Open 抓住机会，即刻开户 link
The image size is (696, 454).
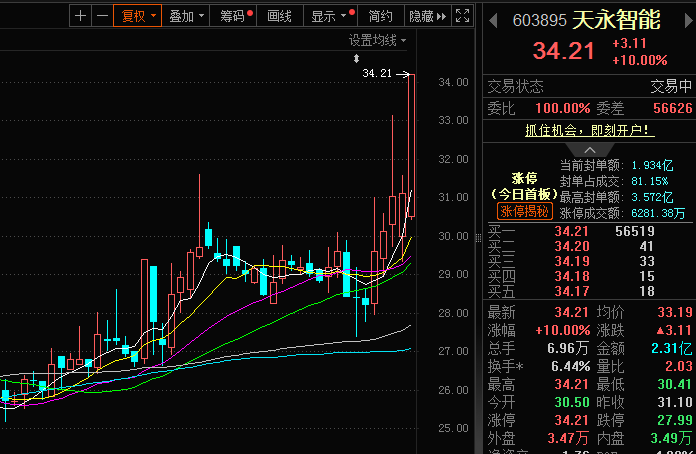589,130
